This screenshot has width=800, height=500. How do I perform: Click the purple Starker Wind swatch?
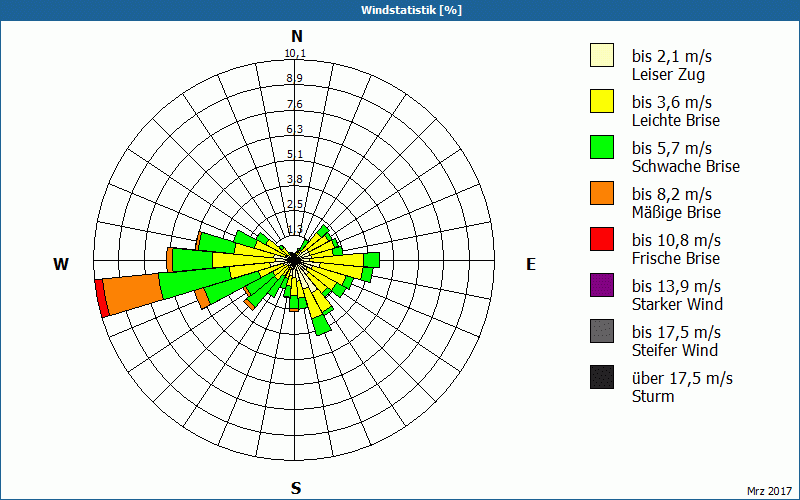[602, 285]
